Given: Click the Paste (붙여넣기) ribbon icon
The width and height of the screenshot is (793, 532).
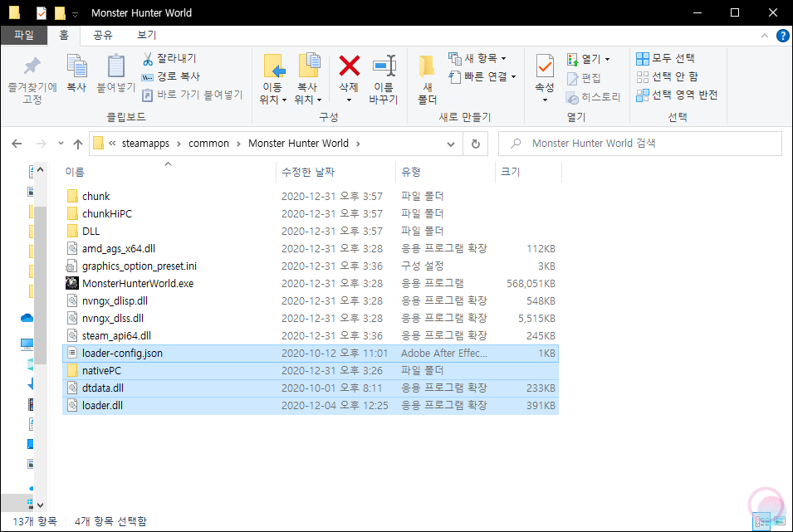Looking at the screenshot, I should click(x=115, y=73).
